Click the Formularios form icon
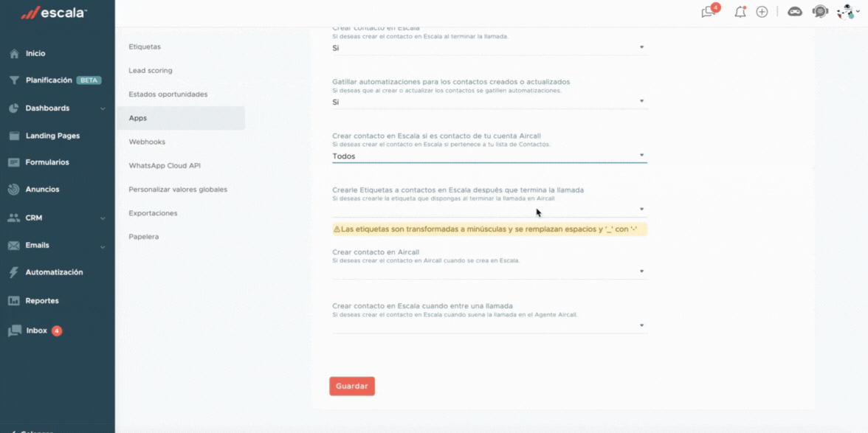Screen dimensions: 868x433 pos(15,162)
